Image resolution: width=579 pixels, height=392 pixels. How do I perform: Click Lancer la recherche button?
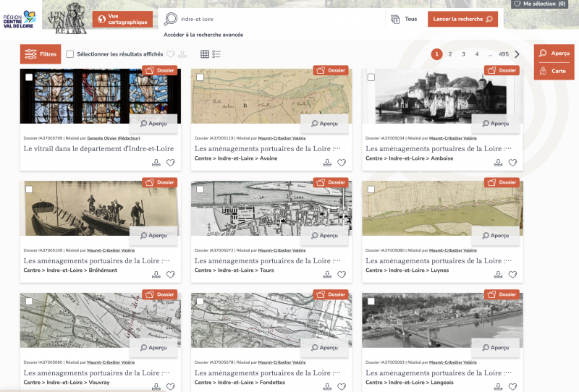pyautogui.click(x=462, y=20)
